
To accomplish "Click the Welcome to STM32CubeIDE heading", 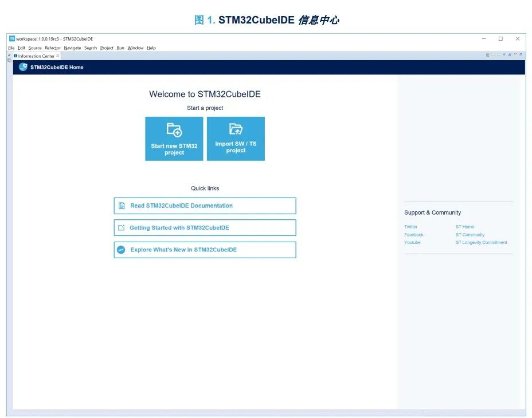I will (205, 94).
